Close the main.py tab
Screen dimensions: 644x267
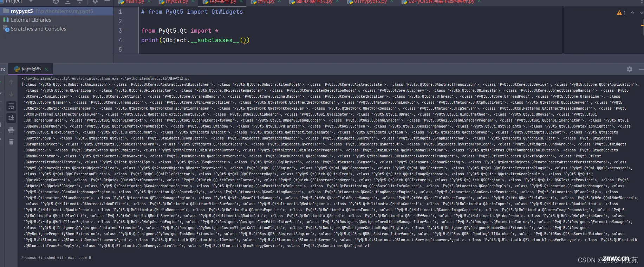(x=149, y=1)
